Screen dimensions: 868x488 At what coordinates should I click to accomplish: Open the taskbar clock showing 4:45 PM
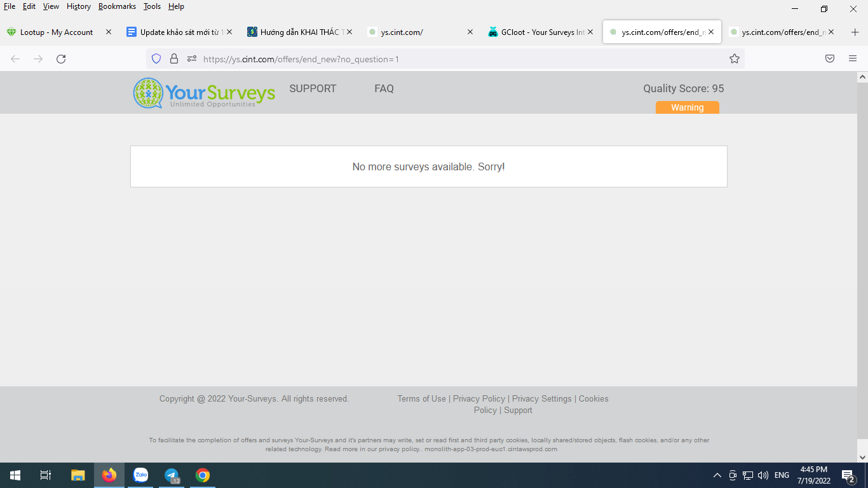[814, 475]
